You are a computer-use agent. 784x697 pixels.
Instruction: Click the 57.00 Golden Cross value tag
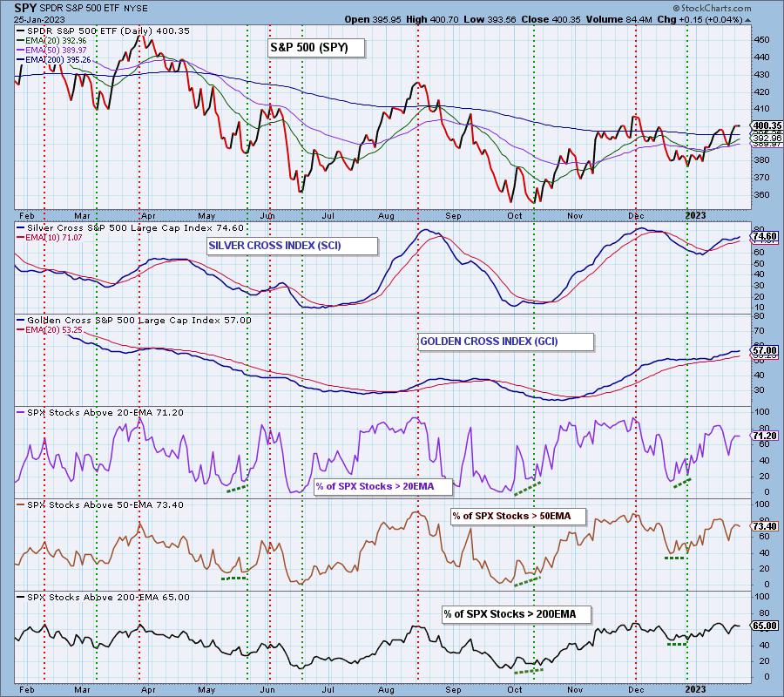[765, 350]
